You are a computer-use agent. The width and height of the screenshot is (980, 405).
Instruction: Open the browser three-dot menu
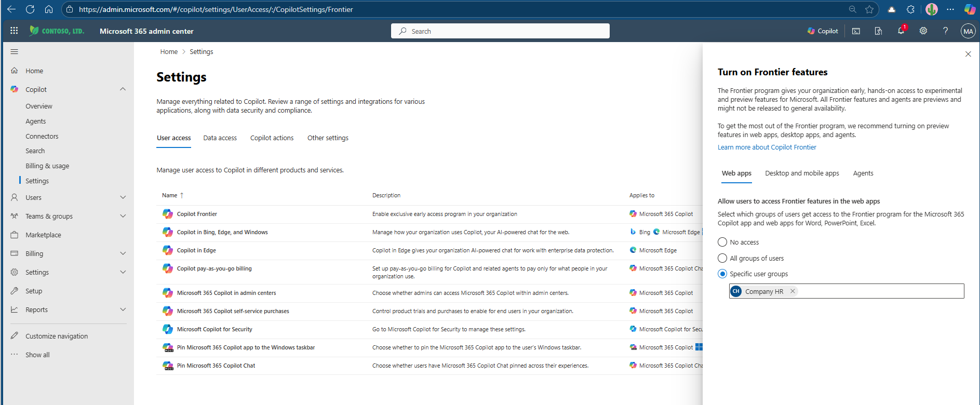tap(950, 9)
